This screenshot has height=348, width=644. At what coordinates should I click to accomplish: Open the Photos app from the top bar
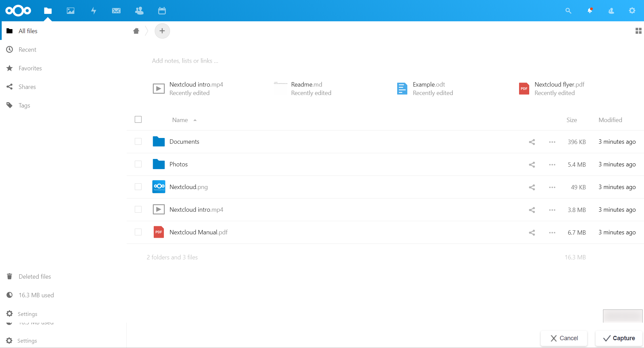[70, 10]
